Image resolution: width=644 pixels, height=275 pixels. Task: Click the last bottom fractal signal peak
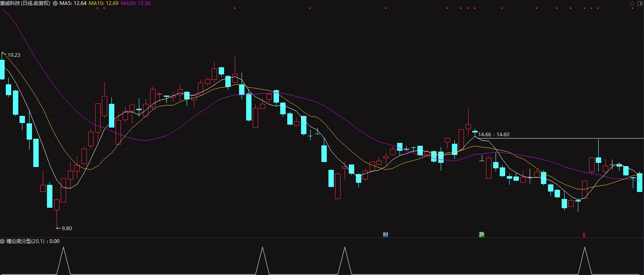coord(585,260)
